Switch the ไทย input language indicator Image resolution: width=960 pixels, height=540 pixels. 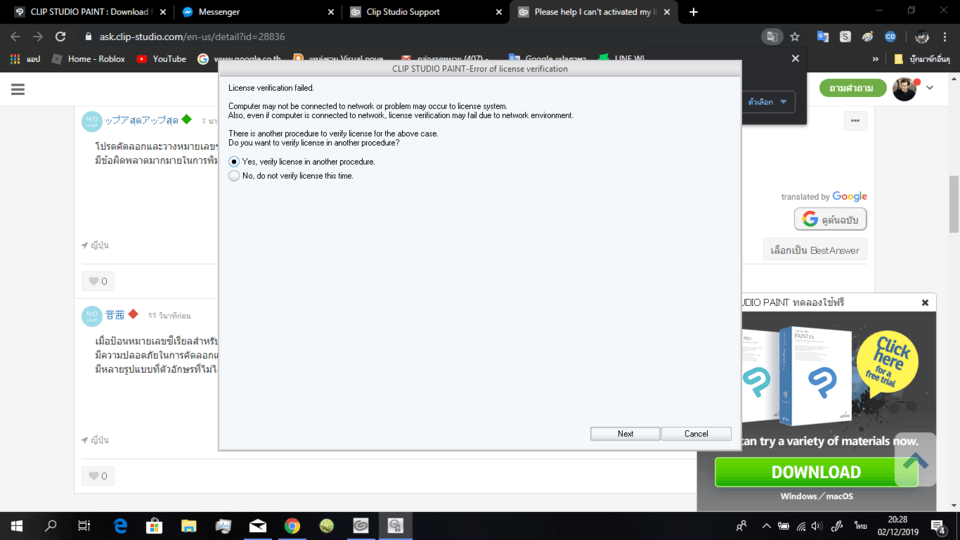[x=861, y=526]
